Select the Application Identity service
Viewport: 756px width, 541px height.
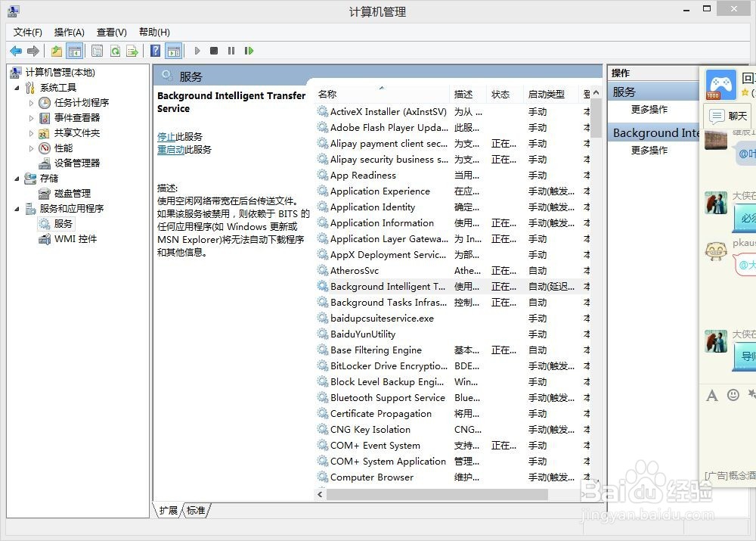pyautogui.click(x=453, y=207)
